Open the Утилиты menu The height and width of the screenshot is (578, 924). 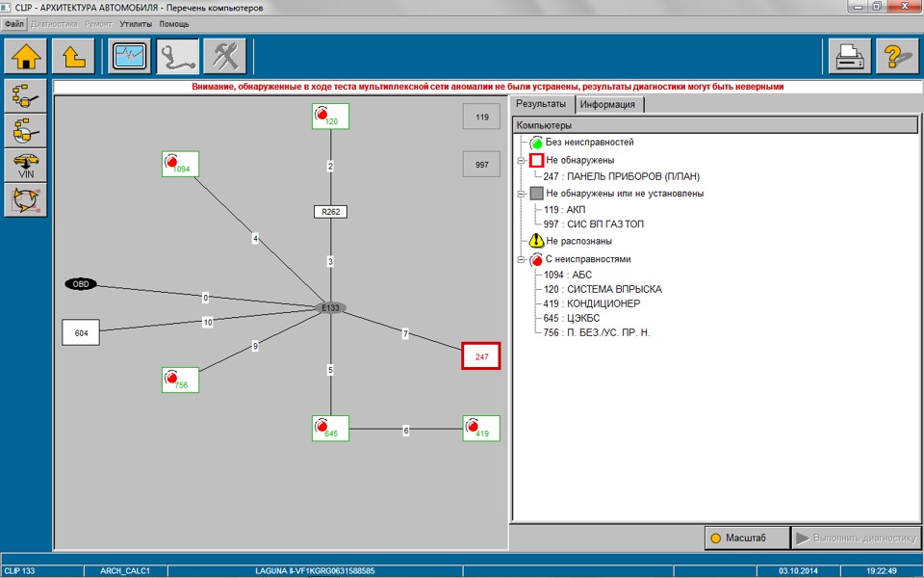(x=136, y=24)
